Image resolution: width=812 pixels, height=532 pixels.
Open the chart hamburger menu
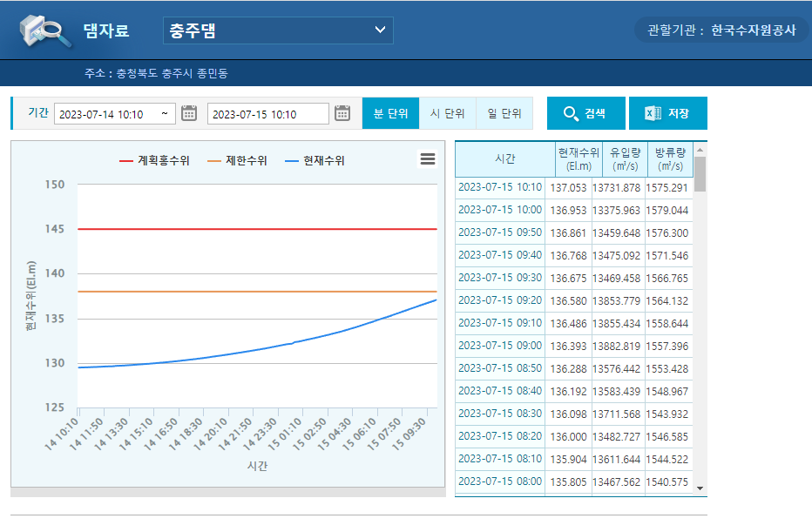point(428,158)
